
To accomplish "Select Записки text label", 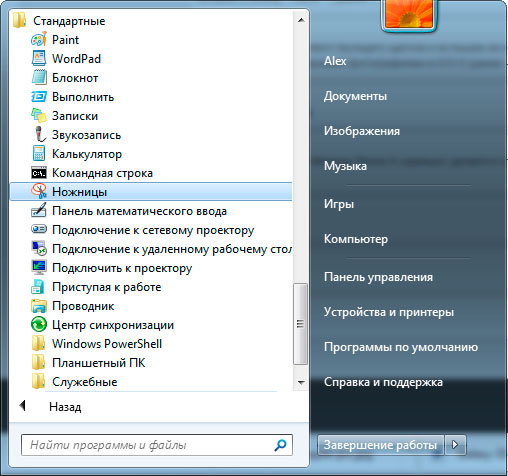I will tap(75, 116).
